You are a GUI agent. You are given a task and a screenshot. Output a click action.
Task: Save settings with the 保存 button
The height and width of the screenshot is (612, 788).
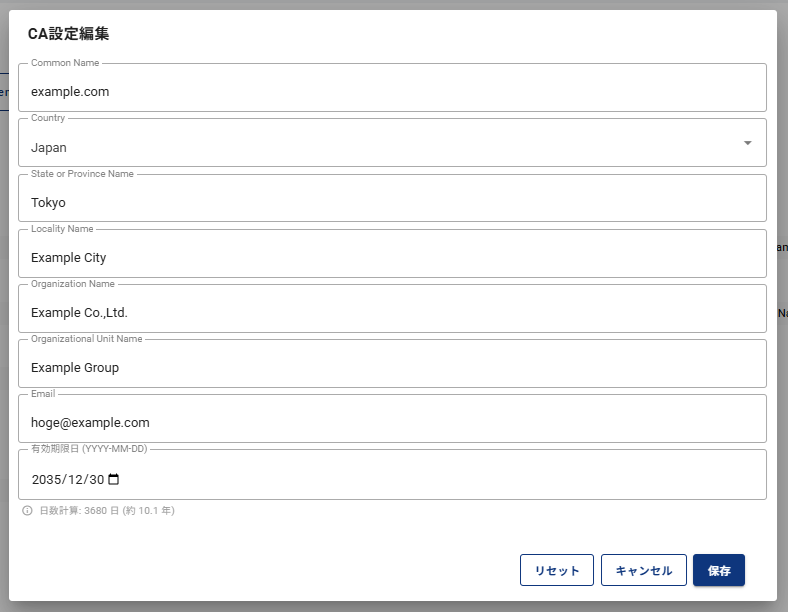[x=718, y=570]
